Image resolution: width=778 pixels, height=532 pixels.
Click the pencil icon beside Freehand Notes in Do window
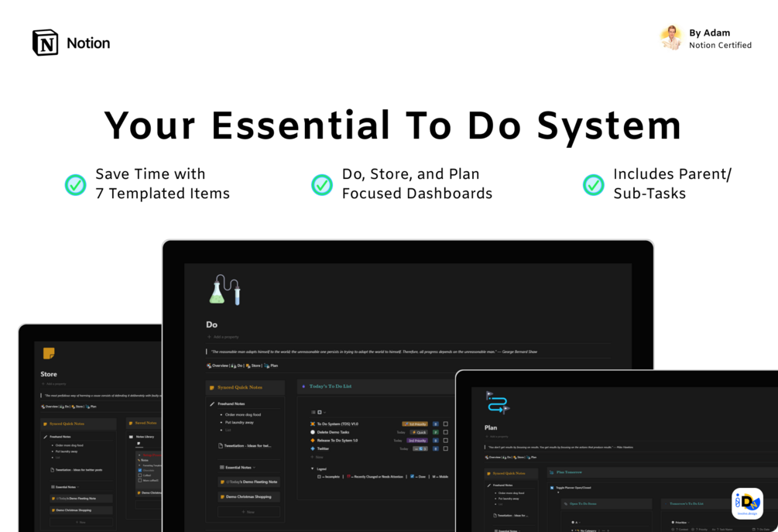pyautogui.click(x=212, y=404)
